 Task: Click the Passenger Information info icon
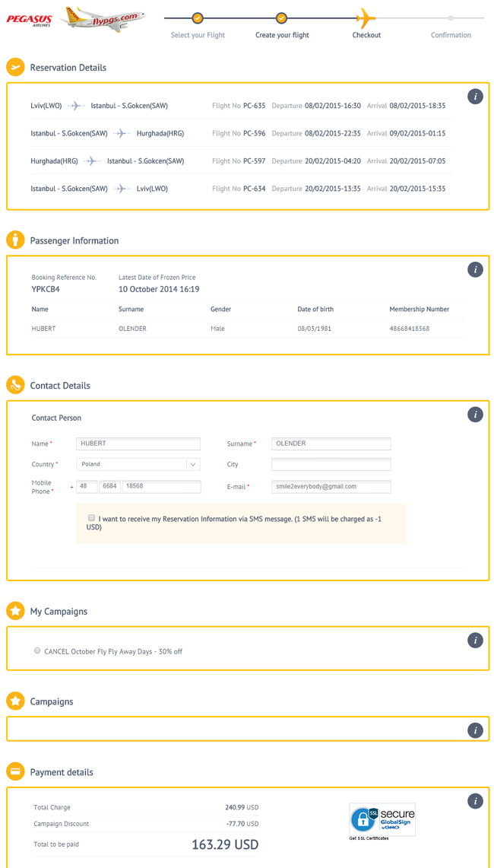475,269
